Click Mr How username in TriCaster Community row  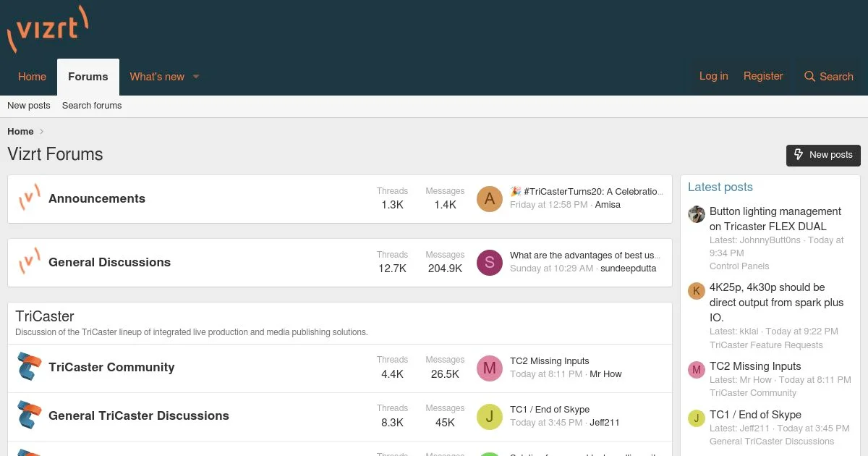coord(605,374)
